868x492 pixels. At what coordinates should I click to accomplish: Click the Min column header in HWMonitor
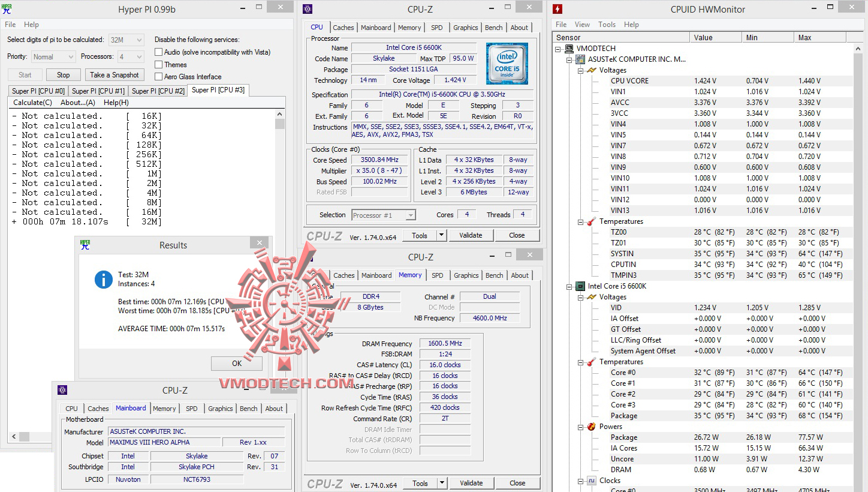pyautogui.click(x=767, y=37)
